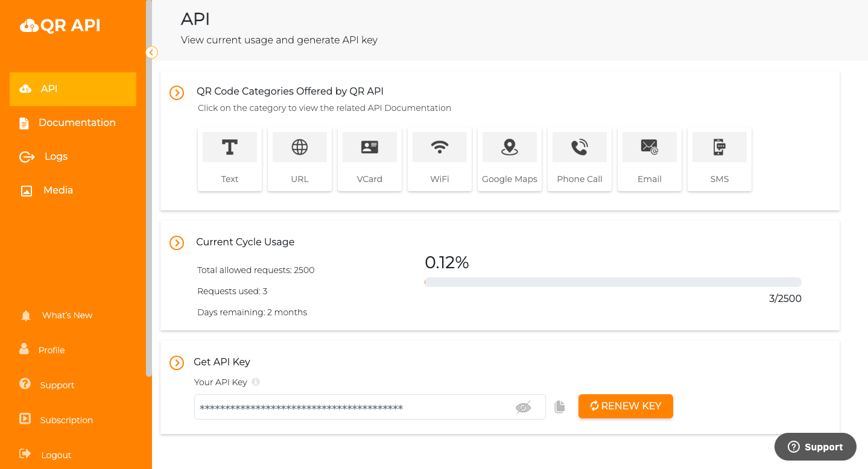Open the Support chat bubble
The height and width of the screenshot is (469, 868).
point(815,447)
